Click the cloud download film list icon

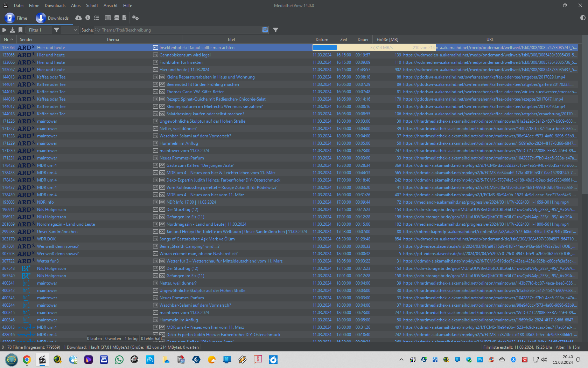78,18
